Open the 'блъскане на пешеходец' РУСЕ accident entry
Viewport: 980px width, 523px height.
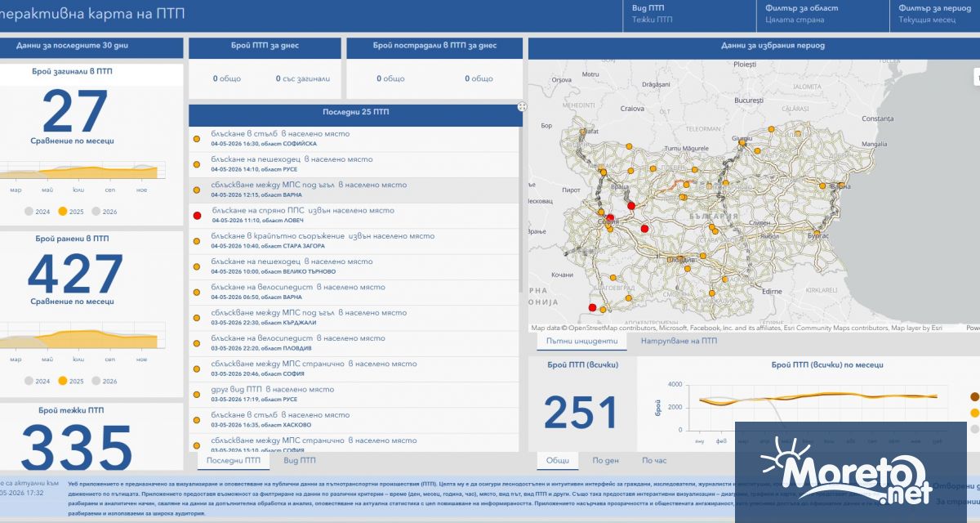[354, 164]
